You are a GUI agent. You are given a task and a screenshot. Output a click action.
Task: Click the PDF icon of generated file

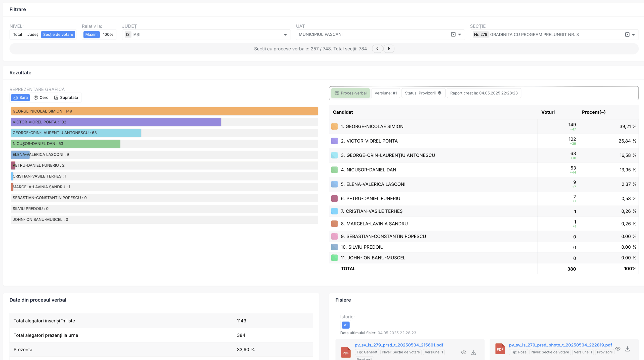click(x=346, y=352)
